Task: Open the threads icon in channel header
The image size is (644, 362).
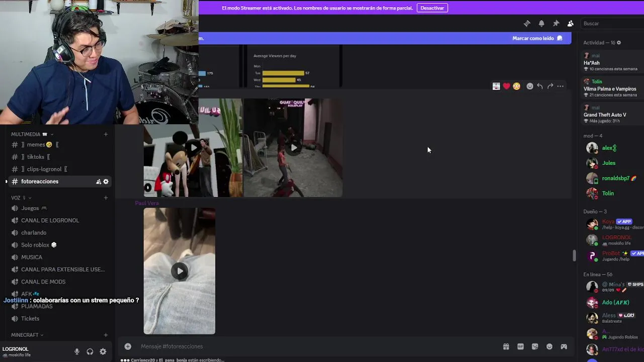Action: tap(527, 24)
